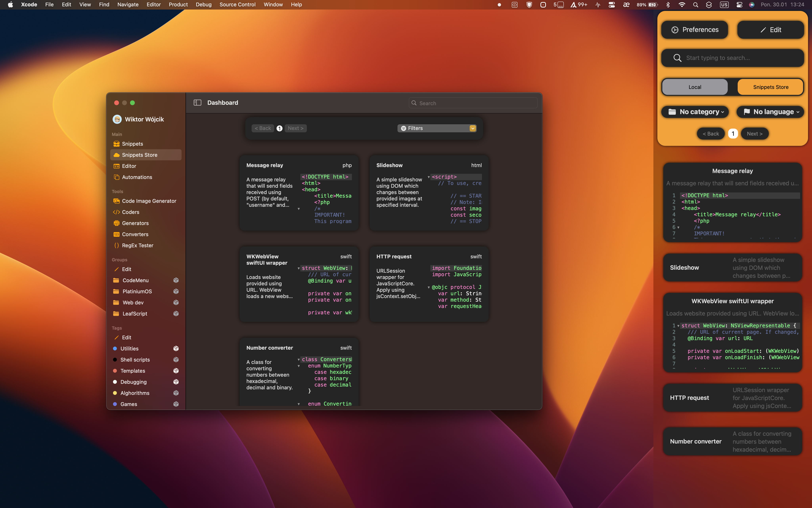
Task: Collapse line 6 fold arrow in popover Message relay
Action: [x=678, y=227]
